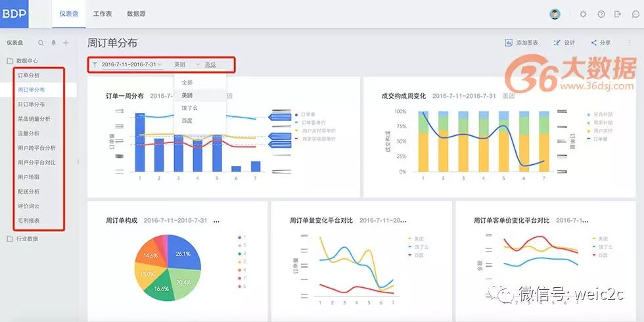
Task: Click the 行业数据 folder icon
Action: tap(10, 239)
